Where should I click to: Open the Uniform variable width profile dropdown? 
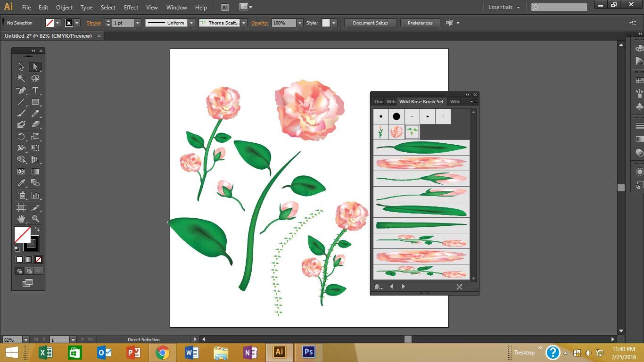coord(191,23)
